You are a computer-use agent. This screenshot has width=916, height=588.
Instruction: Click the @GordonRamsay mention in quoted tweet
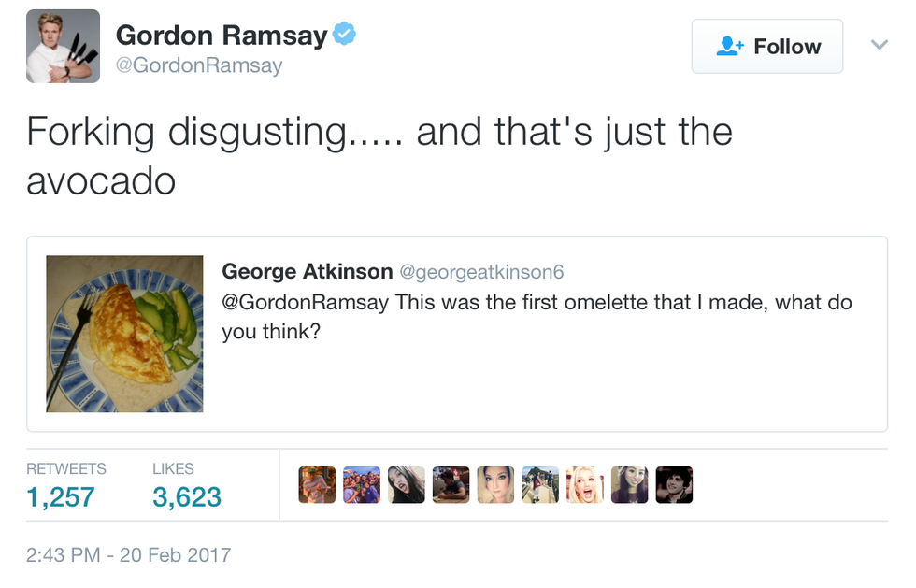pyautogui.click(x=306, y=303)
